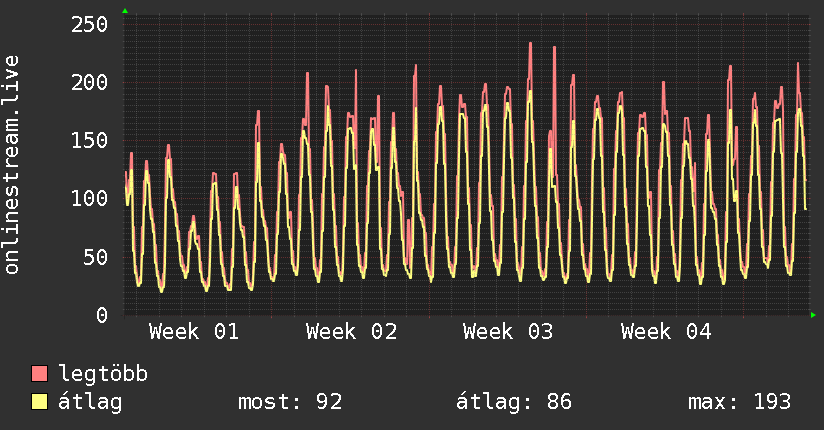The image size is (824, 430).
Task: Select the átlag legend label beside yellow swatch
Action: (91, 402)
